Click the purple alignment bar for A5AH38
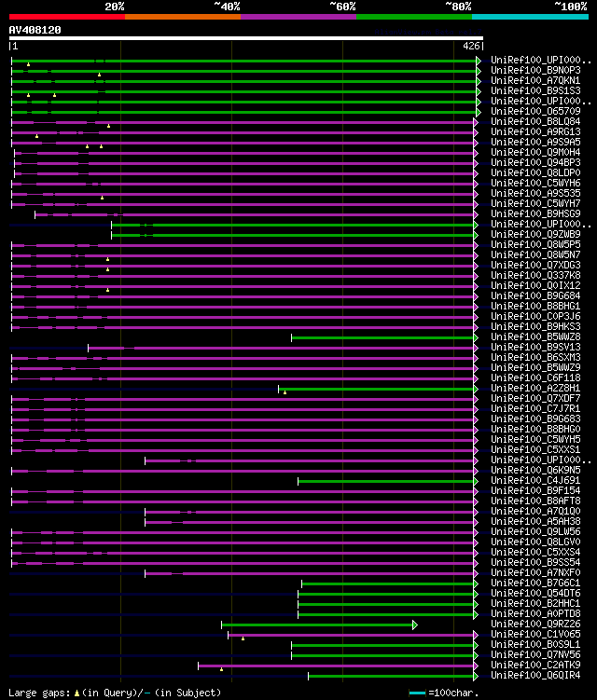The image size is (597, 700). pos(309,523)
